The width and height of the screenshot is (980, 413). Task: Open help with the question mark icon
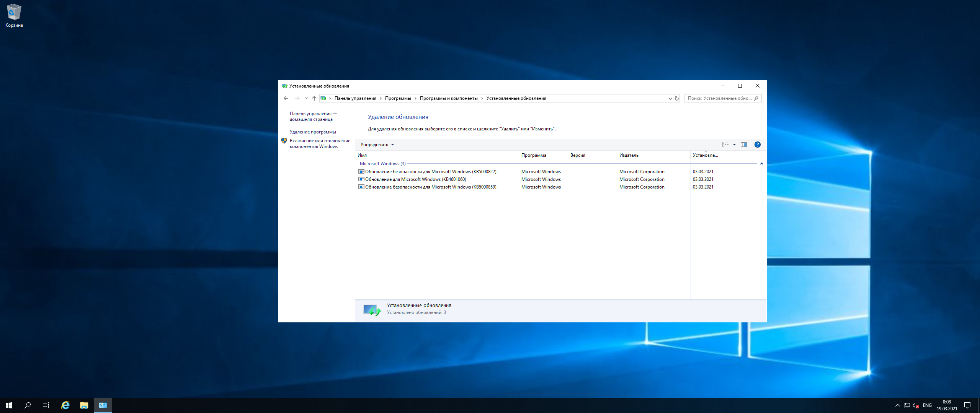(x=757, y=145)
